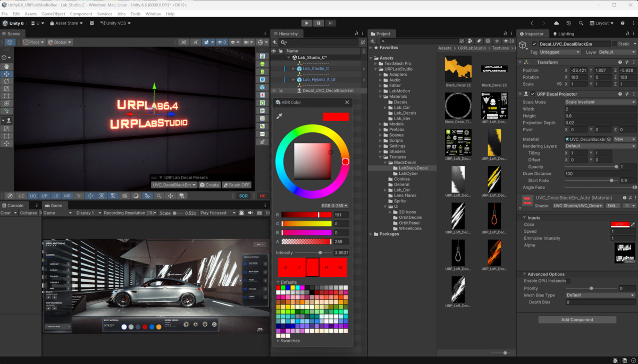Click the Brush OFF button
Image resolution: width=638 pixels, height=364 pixels.
(237, 185)
